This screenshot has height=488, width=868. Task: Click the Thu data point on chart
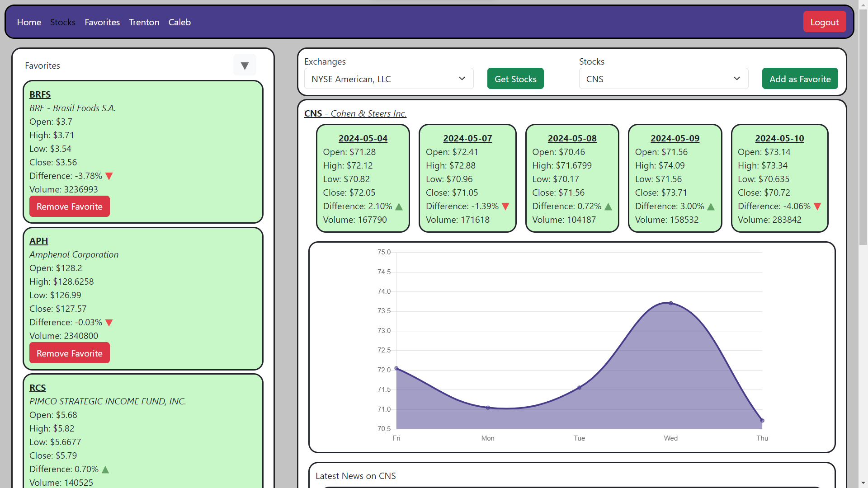click(762, 421)
